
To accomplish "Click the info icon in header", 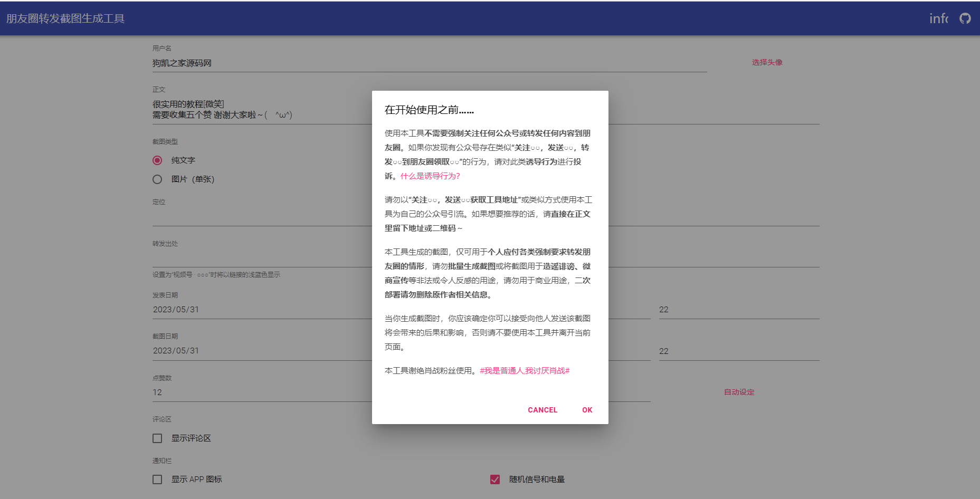I will [939, 18].
